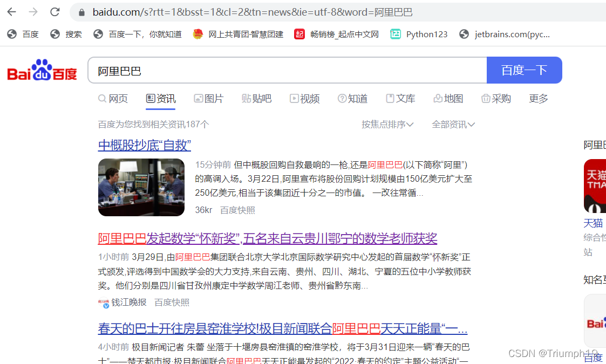
Task: Click the 百度快照 cached page link
Action: pyautogui.click(x=237, y=210)
